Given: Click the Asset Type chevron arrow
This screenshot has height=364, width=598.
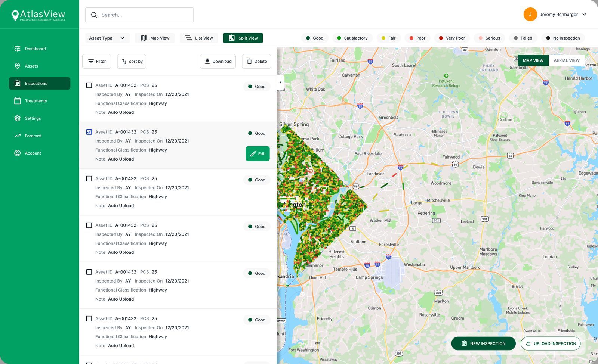Looking at the screenshot, I should [x=122, y=38].
